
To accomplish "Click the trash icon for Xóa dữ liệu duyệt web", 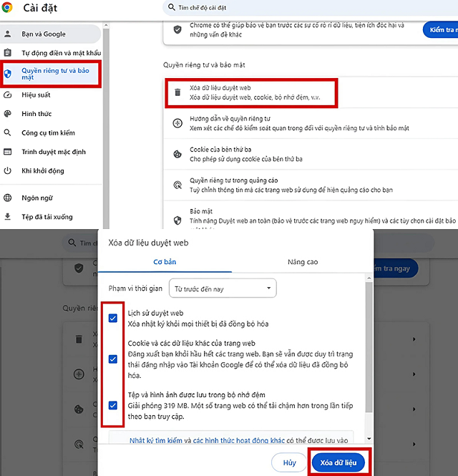I will [177, 92].
